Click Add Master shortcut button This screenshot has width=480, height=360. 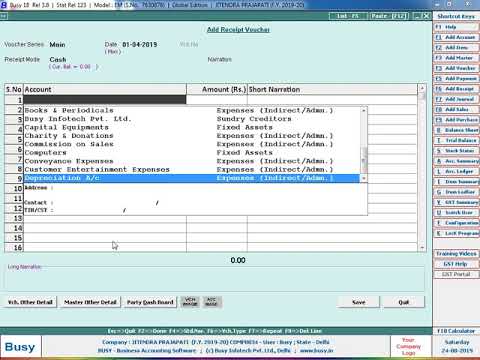(x=456, y=58)
